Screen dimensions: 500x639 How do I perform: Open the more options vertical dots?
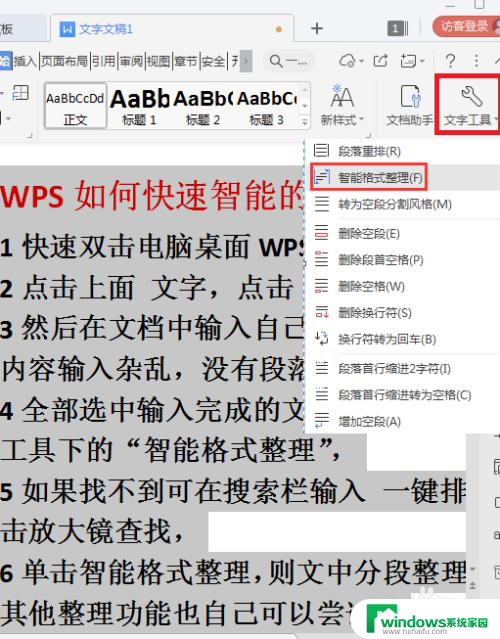pyautogui.click(x=476, y=61)
